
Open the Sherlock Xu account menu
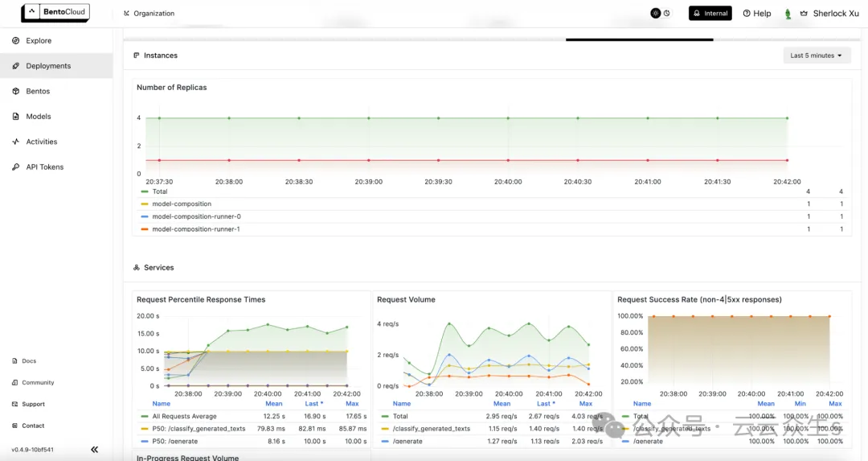pos(835,14)
